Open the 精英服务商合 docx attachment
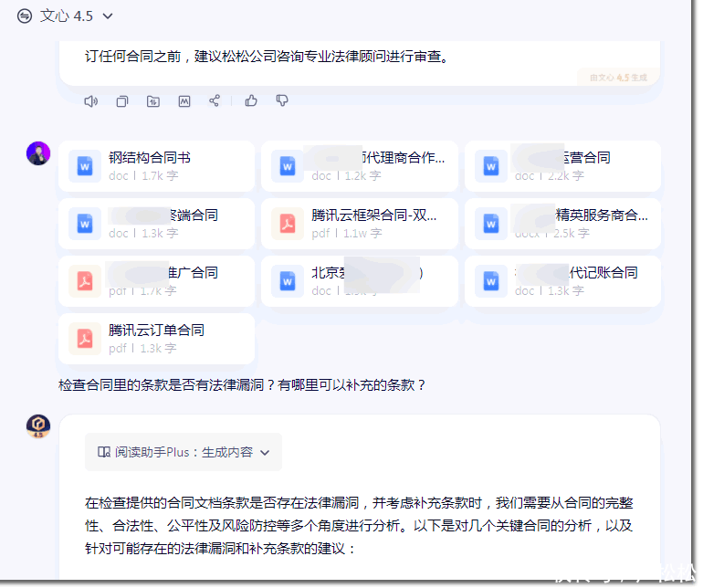 tap(561, 224)
